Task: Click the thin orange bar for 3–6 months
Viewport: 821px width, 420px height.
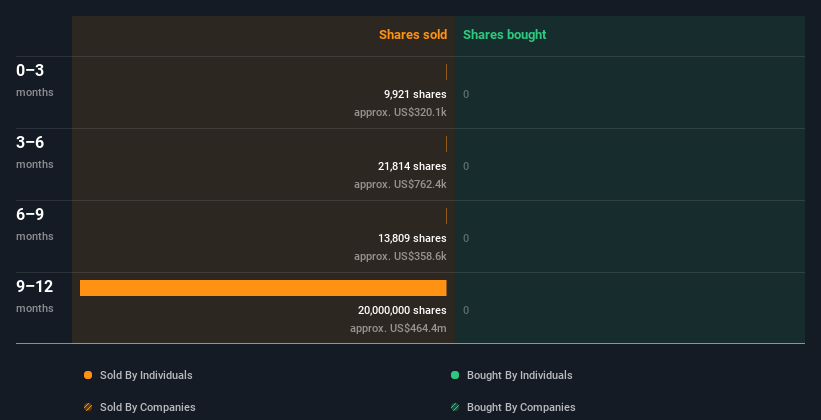Action: (446, 144)
